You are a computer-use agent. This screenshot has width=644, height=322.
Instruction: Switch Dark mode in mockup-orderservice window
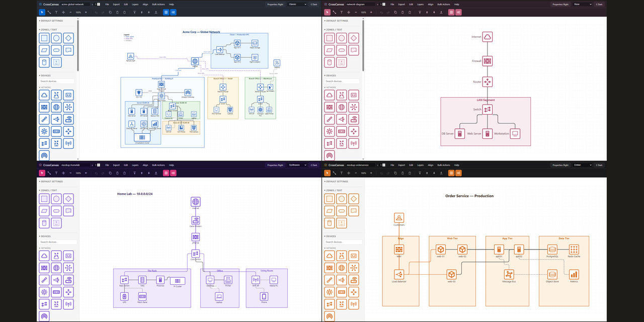599,165
